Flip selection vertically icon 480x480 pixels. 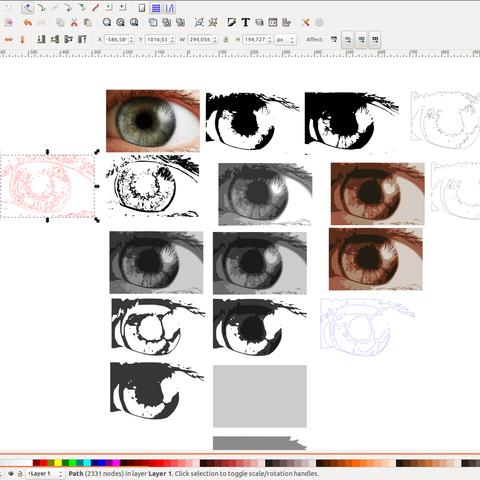click(x=22, y=40)
